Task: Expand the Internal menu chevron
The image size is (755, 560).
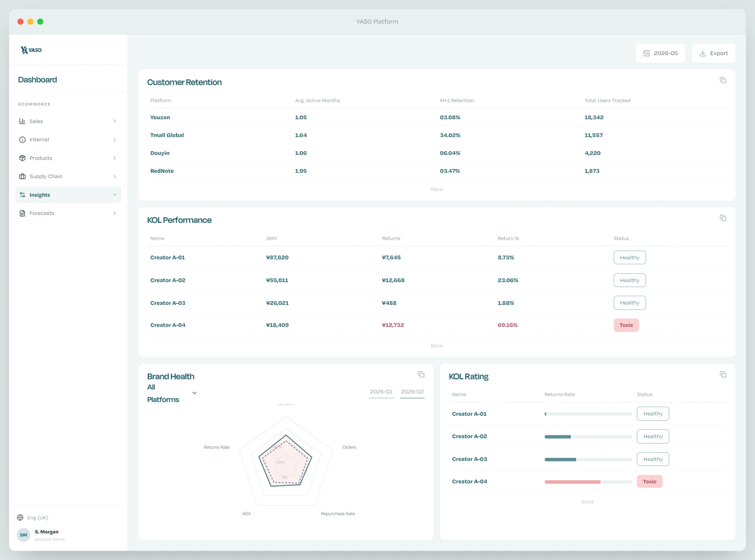Action: (x=114, y=140)
